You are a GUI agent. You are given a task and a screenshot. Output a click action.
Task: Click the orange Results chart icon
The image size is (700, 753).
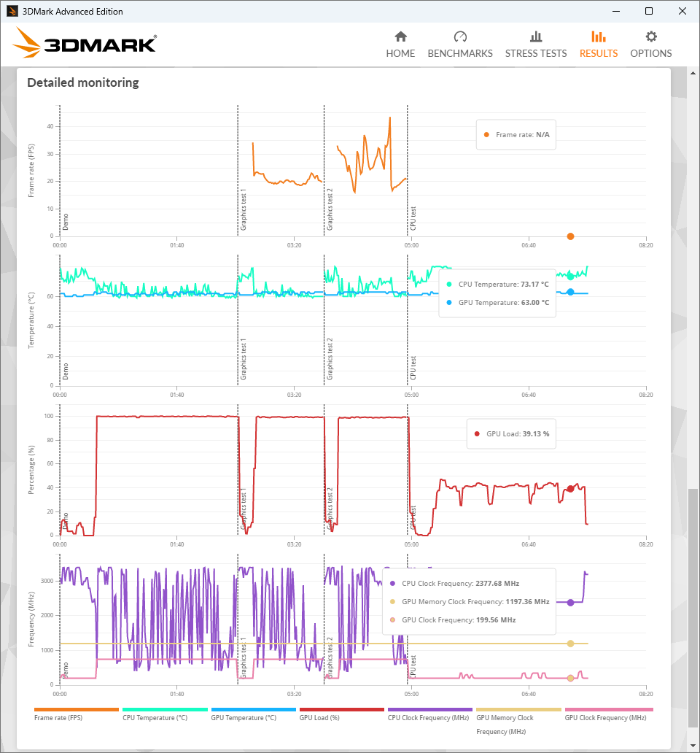tap(599, 36)
